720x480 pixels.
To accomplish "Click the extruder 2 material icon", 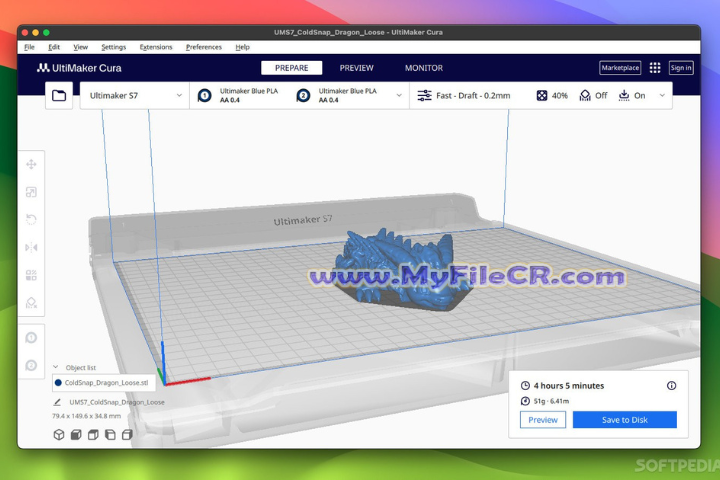I will point(303,96).
